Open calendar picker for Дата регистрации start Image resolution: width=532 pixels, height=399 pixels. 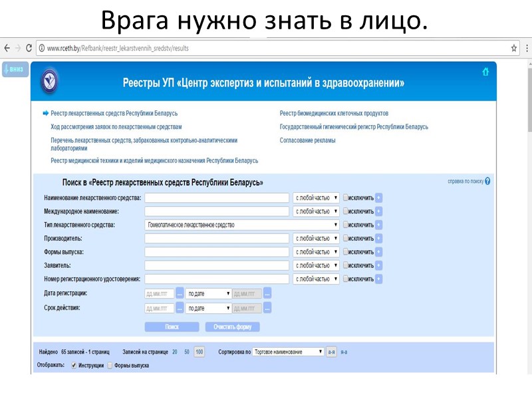click(180, 293)
